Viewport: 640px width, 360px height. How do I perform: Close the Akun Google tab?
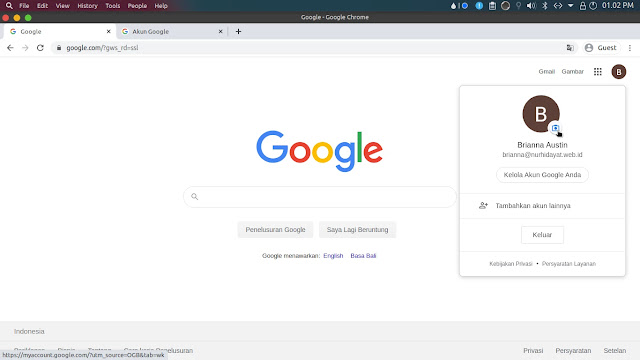[220, 31]
